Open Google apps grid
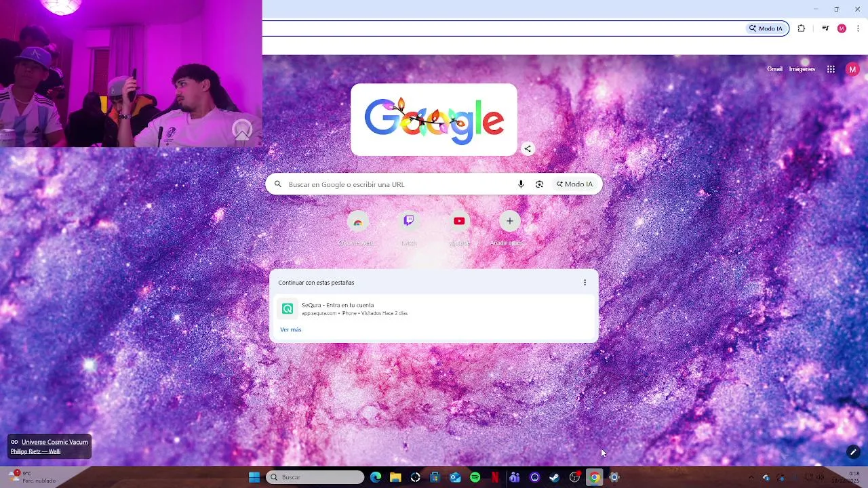This screenshot has width=868, height=488. (x=831, y=69)
